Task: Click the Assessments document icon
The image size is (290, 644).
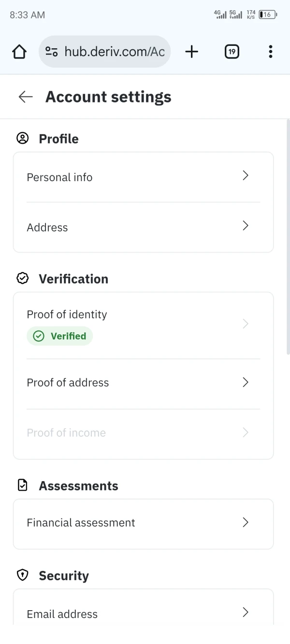Action: pos(22,486)
